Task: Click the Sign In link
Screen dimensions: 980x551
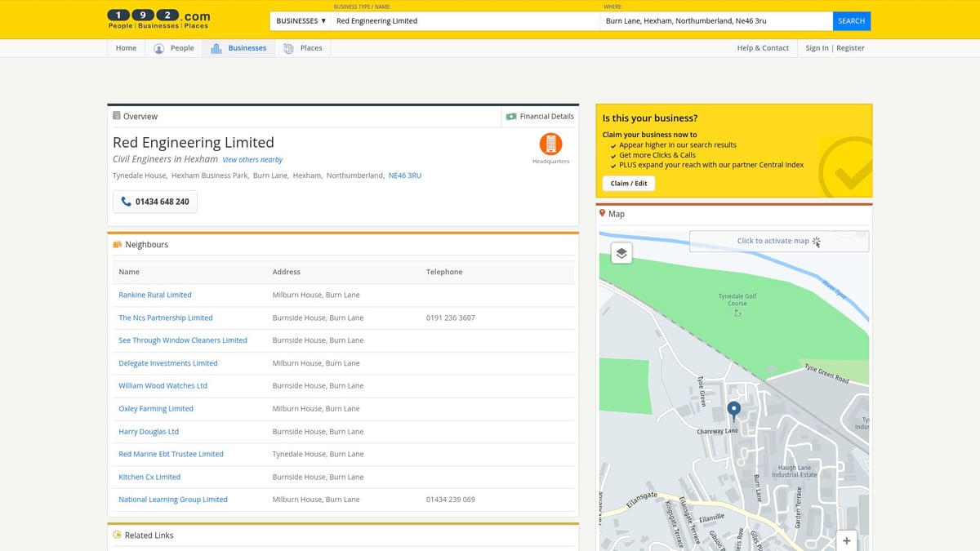Action: pyautogui.click(x=817, y=48)
